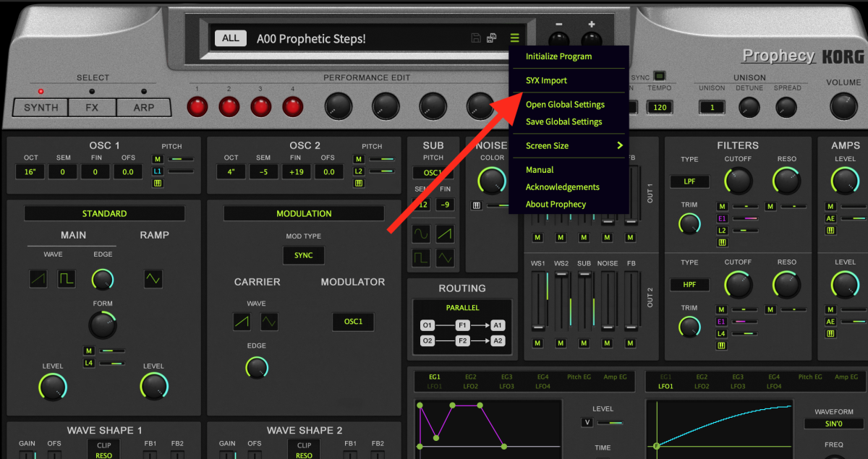Mute WS1 in the OUT 2 mixer

537,343
